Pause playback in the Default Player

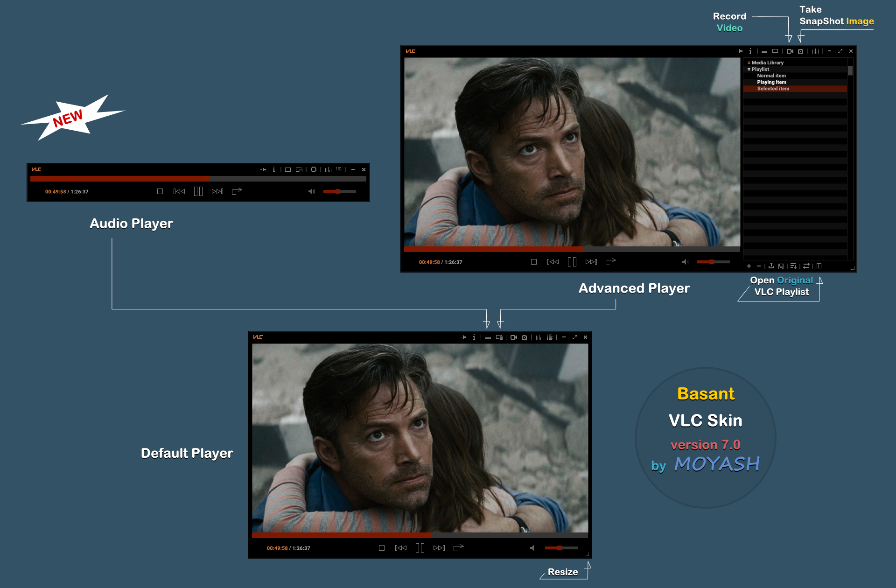[420, 547]
